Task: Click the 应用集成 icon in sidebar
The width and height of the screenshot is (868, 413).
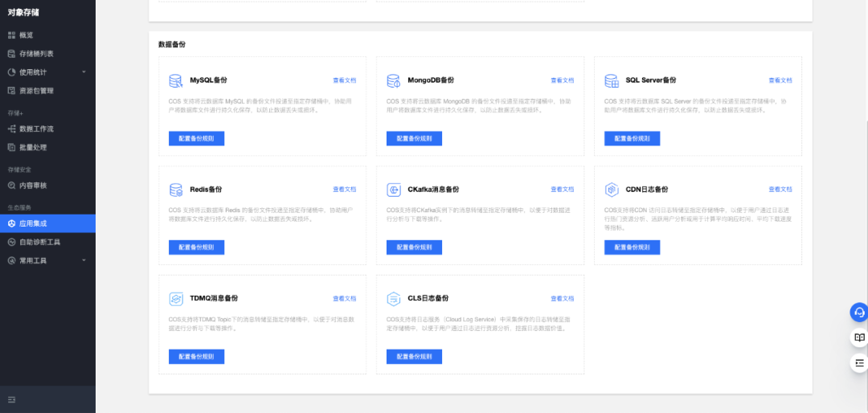Action: pos(11,223)
